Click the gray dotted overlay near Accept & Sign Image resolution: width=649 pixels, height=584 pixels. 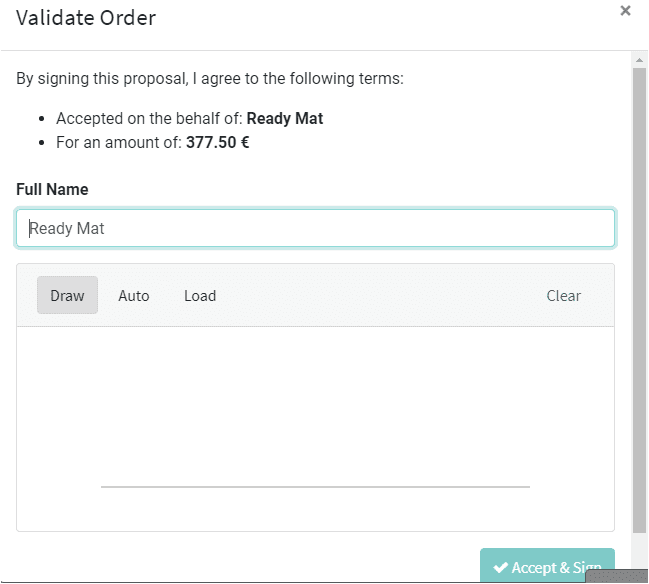tap(617, 576)
